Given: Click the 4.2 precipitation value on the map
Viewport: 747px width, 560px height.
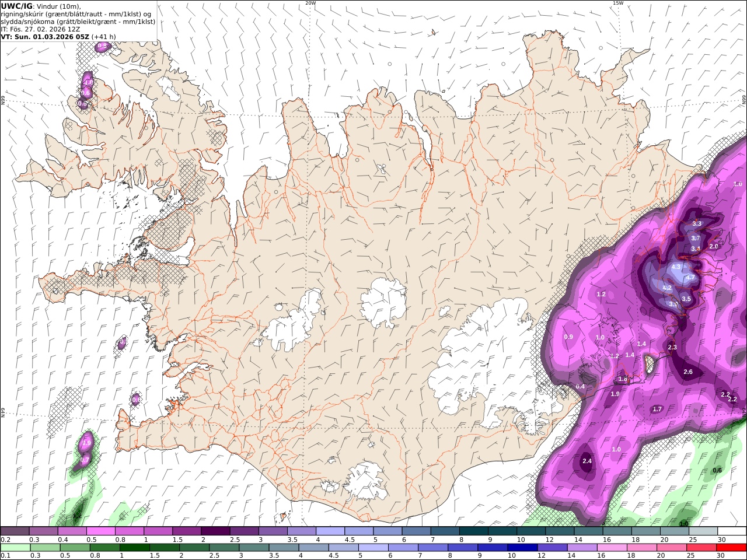Looking at the screenshot, I should (668, 288).
